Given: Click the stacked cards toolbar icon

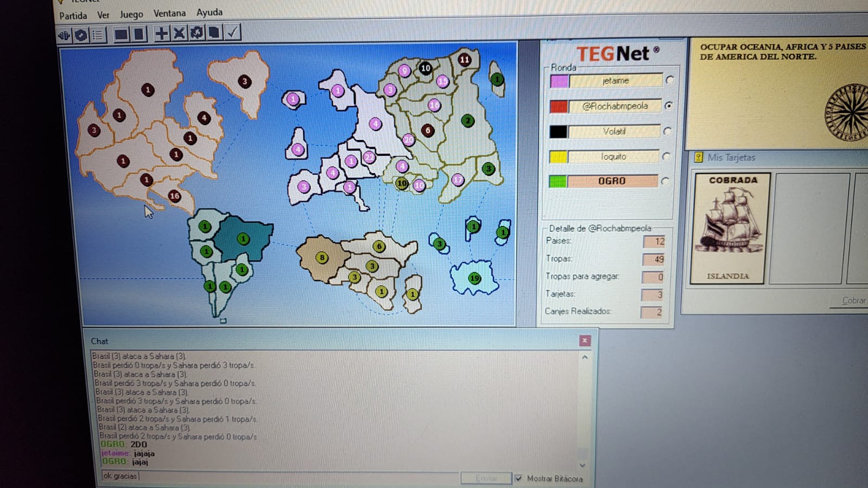Looking at the screenshot, I should pyautogui.click(x=214, y=33).
